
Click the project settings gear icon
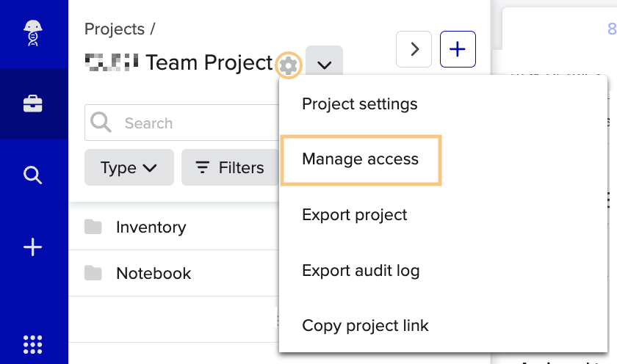tap(289, 65)
